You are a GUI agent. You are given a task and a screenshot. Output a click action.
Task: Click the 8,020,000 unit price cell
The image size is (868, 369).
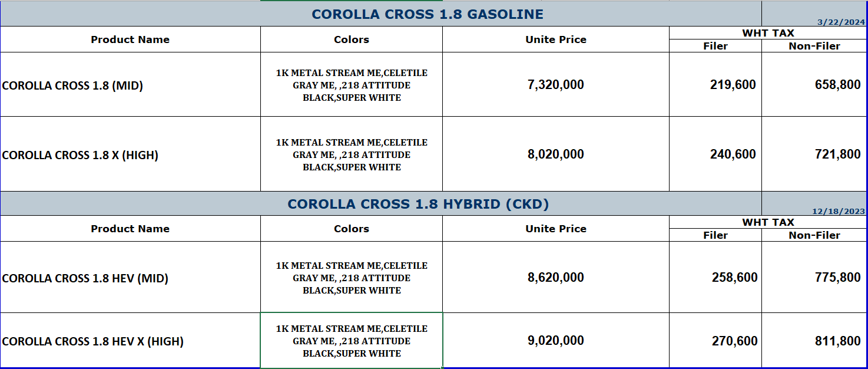(555, 154)
